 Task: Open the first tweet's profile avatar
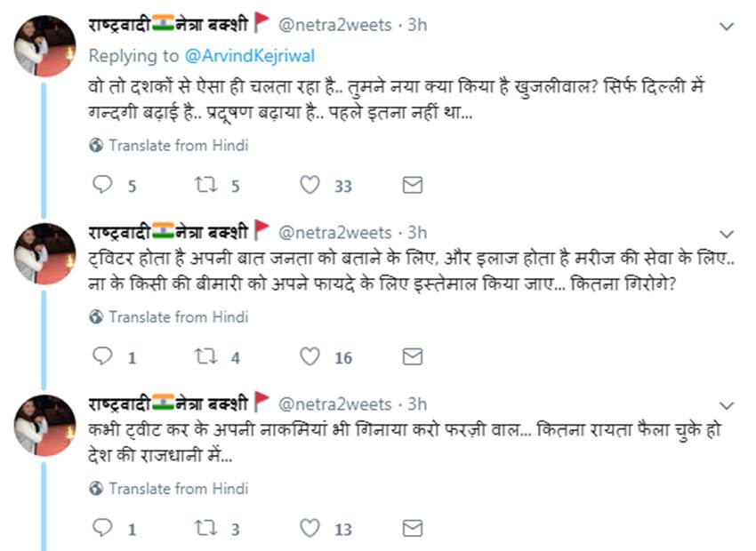point(44,46)
